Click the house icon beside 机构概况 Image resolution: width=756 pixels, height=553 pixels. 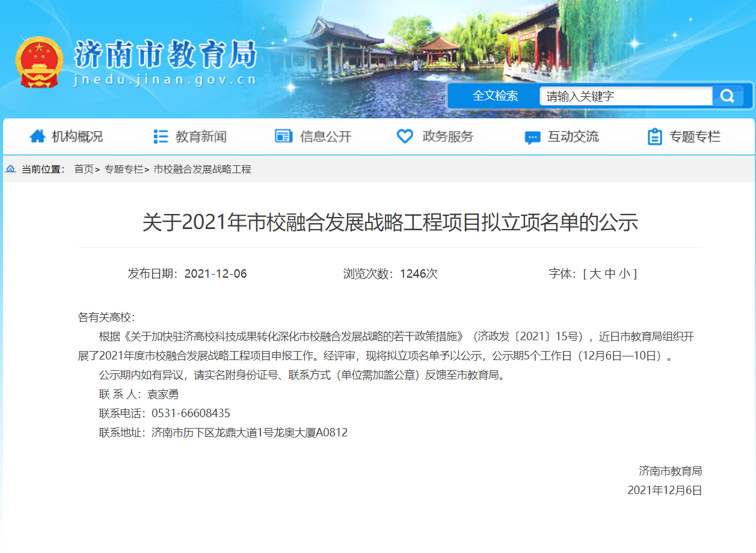click(37, 136)
